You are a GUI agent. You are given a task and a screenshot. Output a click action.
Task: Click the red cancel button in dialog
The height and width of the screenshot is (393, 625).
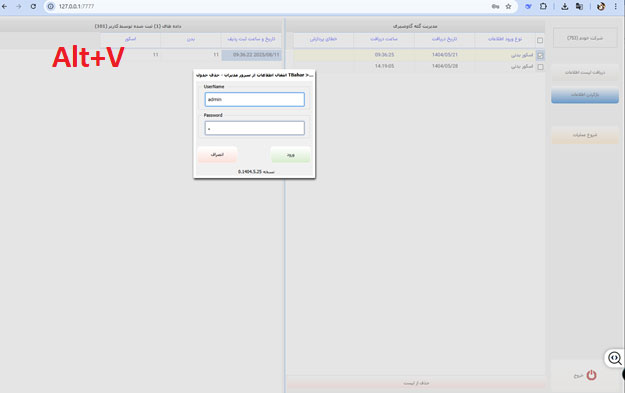[x=217, y=155]
